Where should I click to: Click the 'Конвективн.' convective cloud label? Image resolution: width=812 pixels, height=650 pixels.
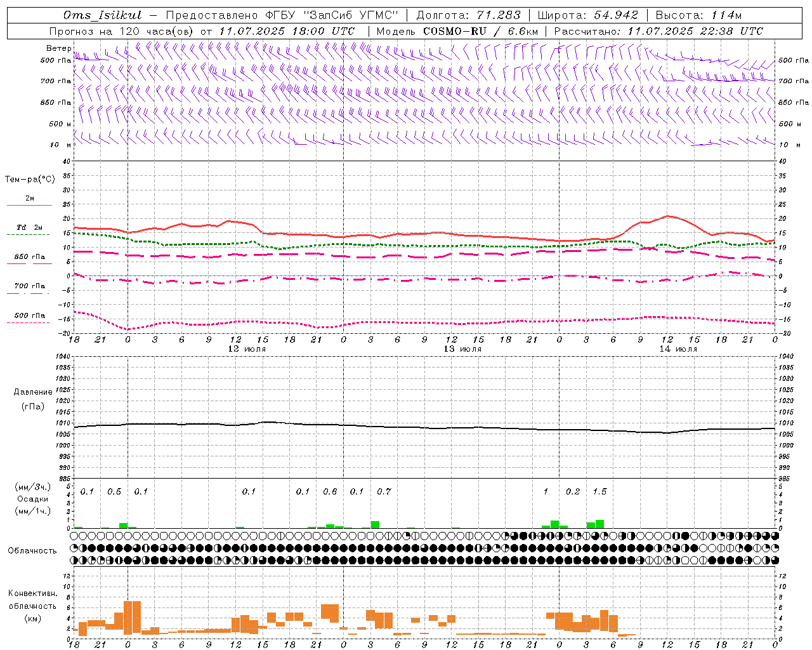coord(32,594)
